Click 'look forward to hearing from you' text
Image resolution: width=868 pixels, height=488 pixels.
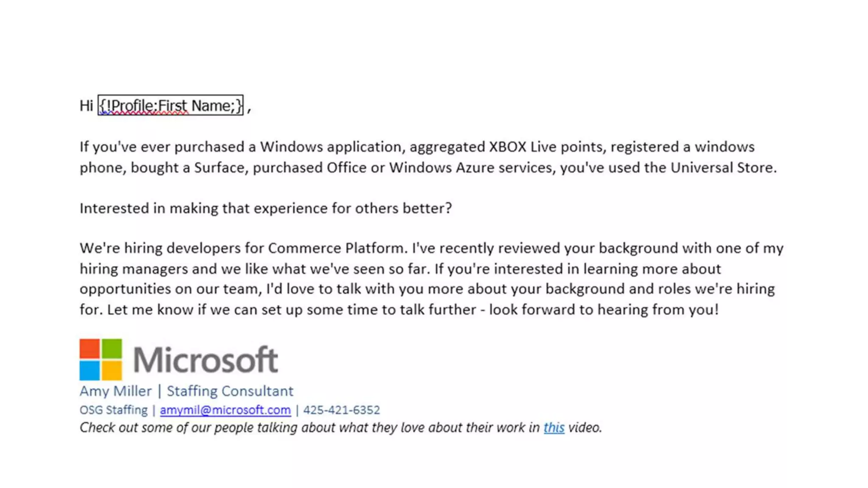coord(604,310)
